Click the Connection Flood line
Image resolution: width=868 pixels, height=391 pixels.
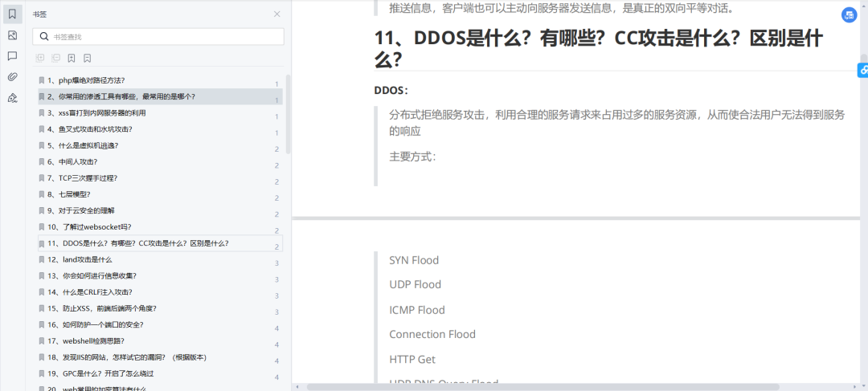click(x=432, y=334)
